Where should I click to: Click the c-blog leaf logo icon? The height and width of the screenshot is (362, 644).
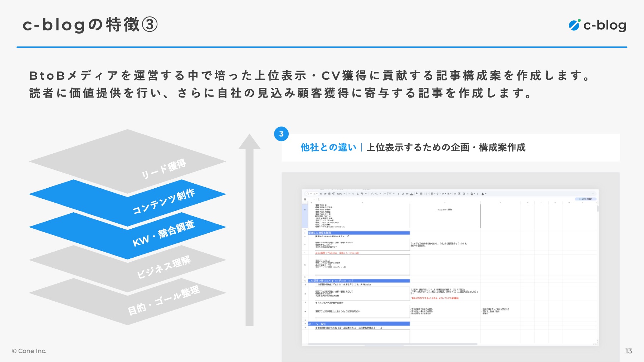pyautogui.click(x=574, y=25)
